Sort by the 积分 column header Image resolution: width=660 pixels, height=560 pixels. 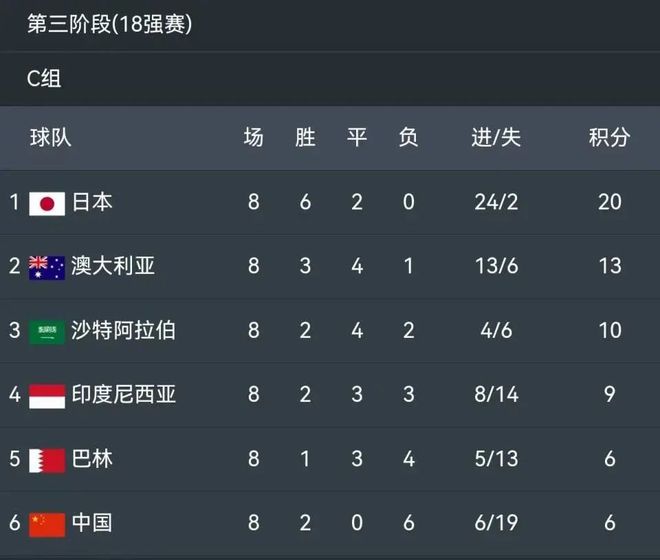click(x=609, y=138)
